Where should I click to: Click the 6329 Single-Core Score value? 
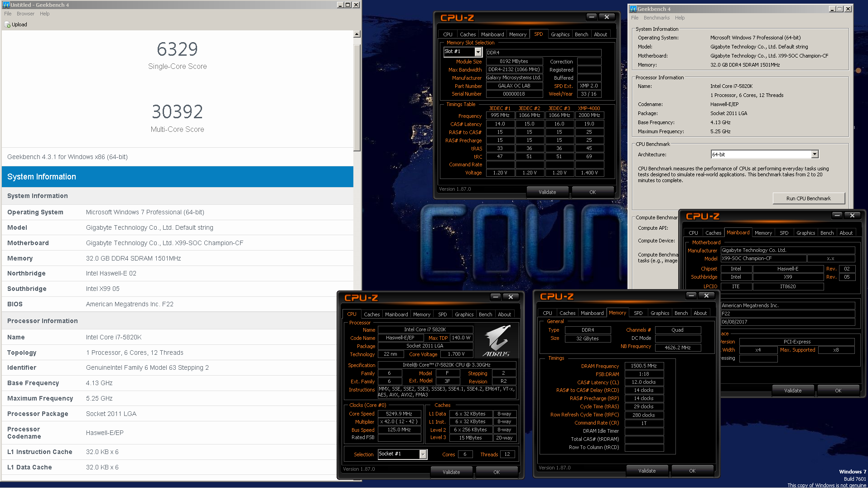177,49
